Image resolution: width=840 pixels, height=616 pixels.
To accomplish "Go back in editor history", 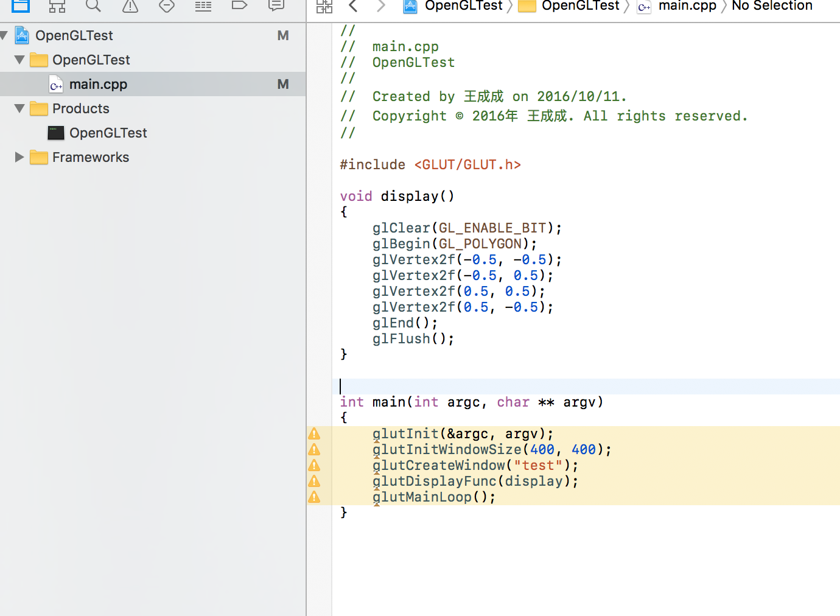I will [x=353, y=6].
